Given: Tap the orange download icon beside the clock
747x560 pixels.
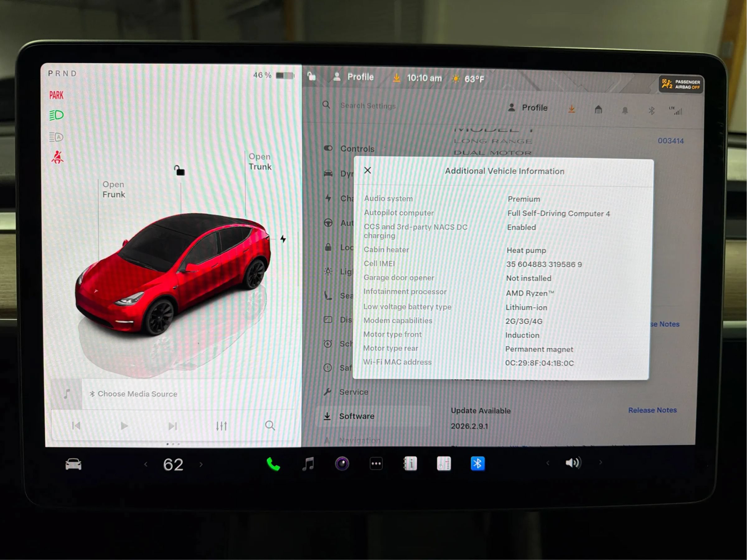Looking at the screenshot, I should pyautogui.click(x=397, y=78).
